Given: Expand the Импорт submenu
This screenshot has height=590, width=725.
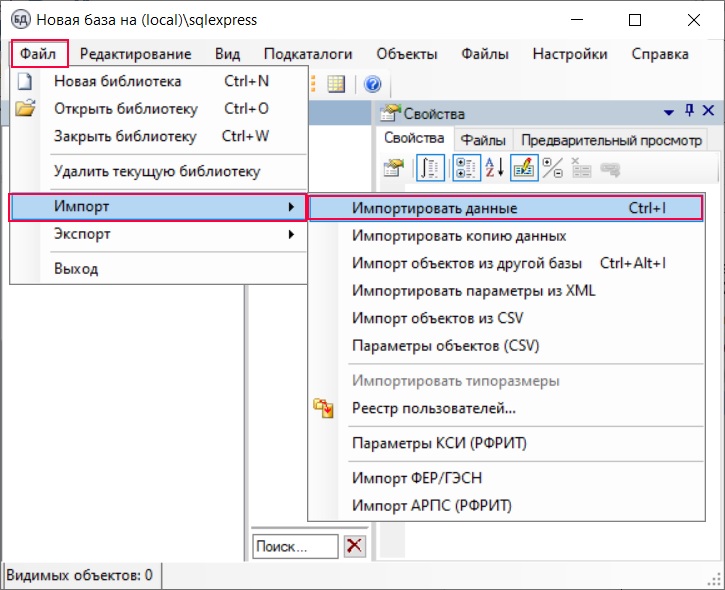Looking at the screenshot, I should (158, 207).
